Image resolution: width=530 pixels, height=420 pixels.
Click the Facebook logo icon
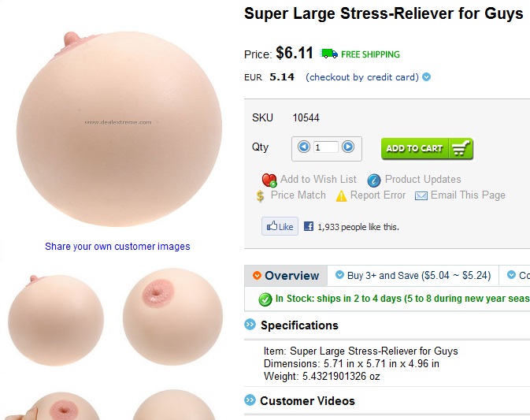coord(308,226)
